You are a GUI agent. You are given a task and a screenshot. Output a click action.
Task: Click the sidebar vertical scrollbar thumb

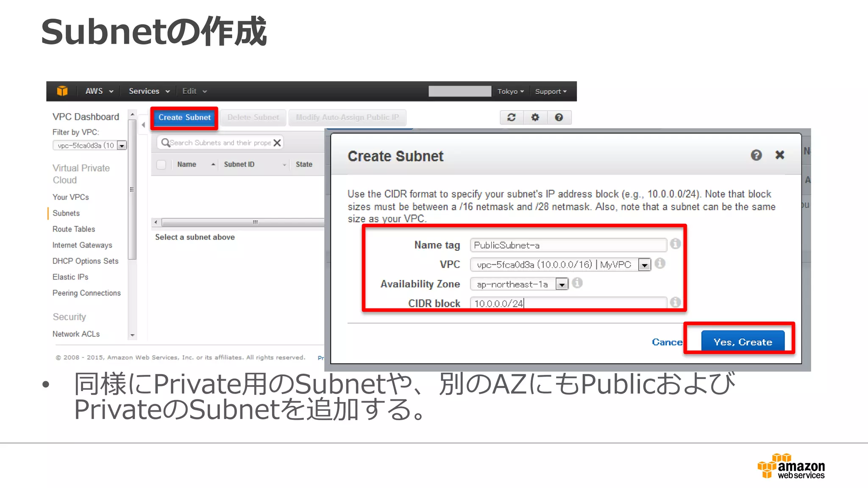pyautogui.click(x=132, y=189)
